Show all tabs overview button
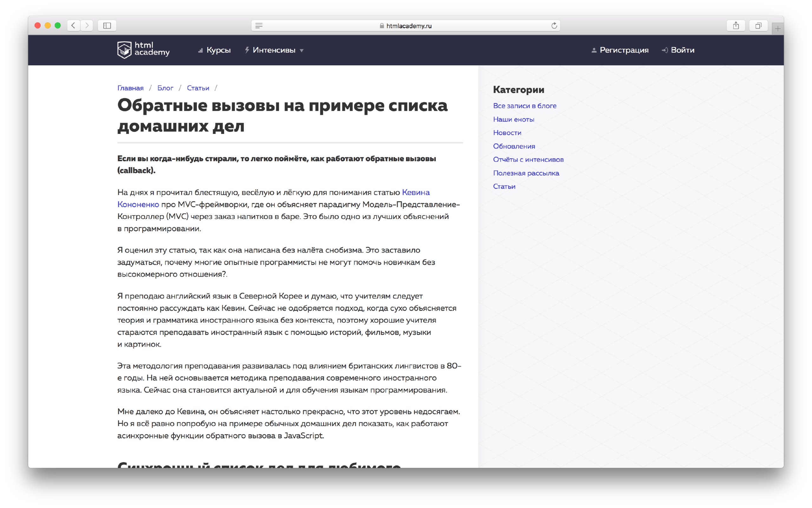Screen dimensions: 812x508 point(758,25)
